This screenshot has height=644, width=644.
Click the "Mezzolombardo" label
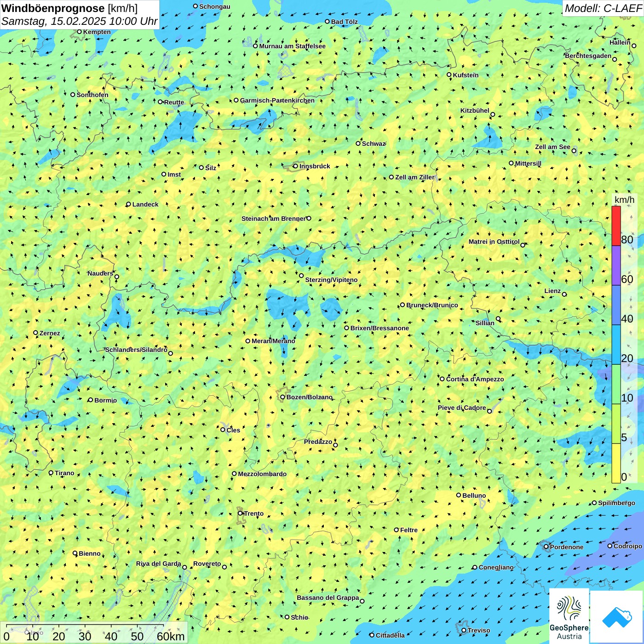pos(262,474)
